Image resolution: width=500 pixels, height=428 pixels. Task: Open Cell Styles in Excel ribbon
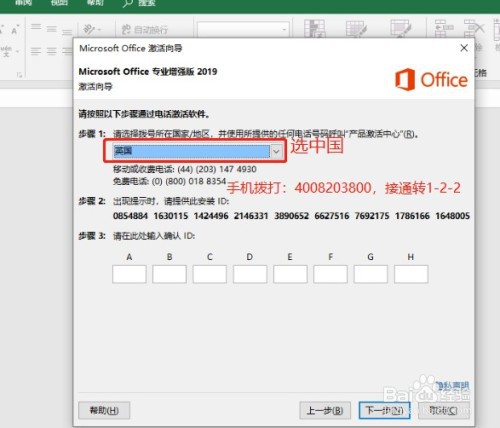click(x=401, y=28)
